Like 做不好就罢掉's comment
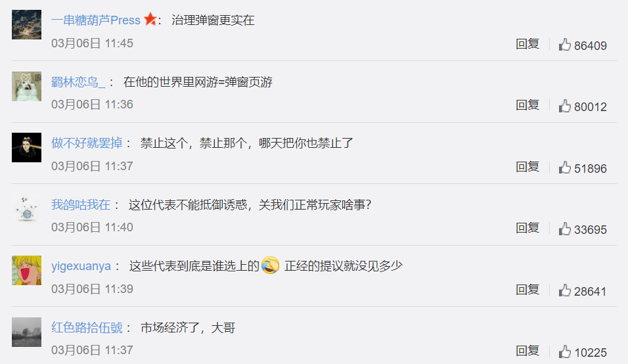The width and height of the screenshot is (628, 364). (565, 168)
